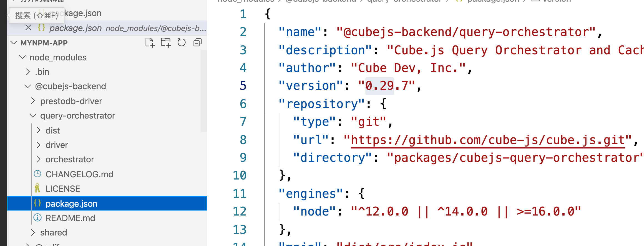Open the github.com cube.js.git URL link
The height and width of the screenshot is (246, 644).
[488, 140]
